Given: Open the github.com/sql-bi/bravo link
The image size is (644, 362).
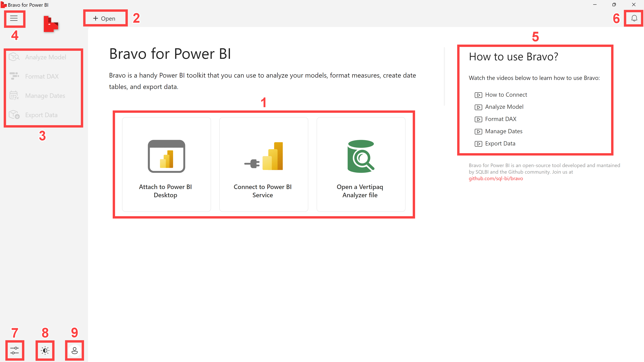Looking at the screenshot, I should [496, 178].
